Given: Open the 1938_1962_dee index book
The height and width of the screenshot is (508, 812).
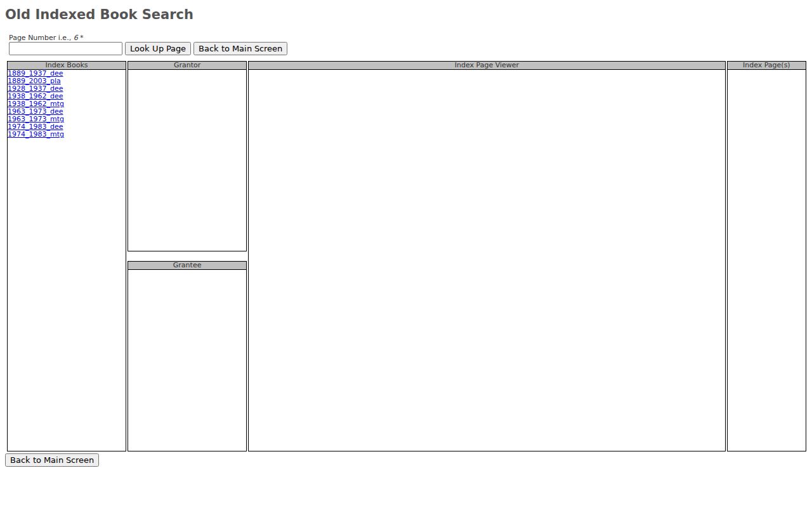Looking at the screenshot, I should click(36, 96).
